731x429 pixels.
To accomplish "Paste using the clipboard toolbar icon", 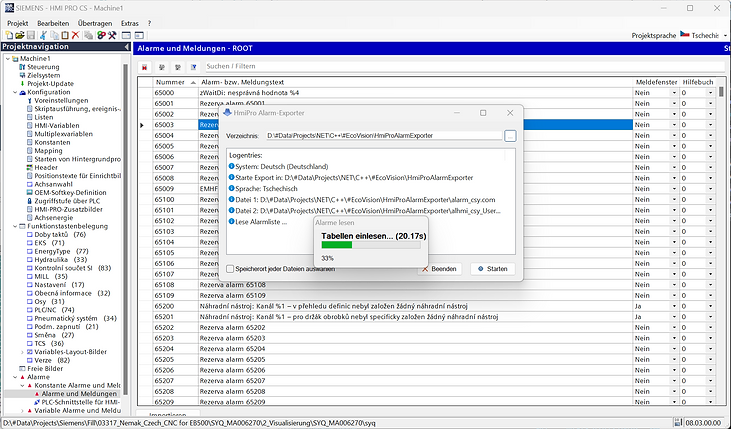I will tap(65, 35).
